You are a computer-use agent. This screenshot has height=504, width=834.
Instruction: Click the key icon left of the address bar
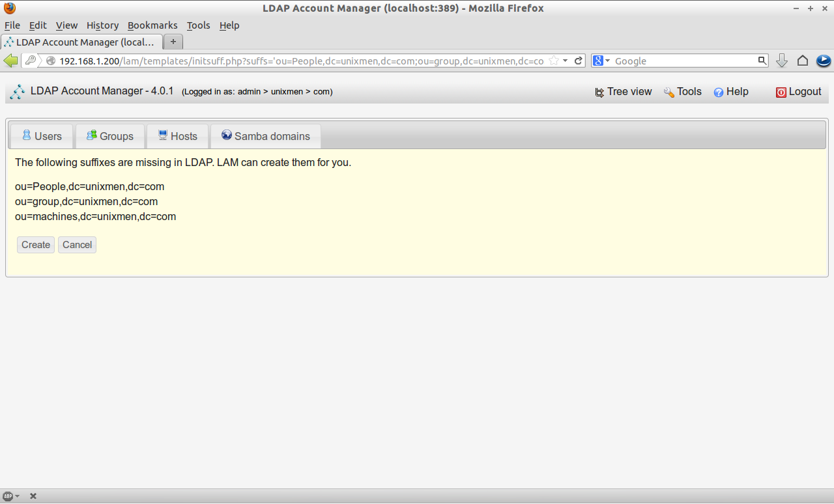pos(31,61)
